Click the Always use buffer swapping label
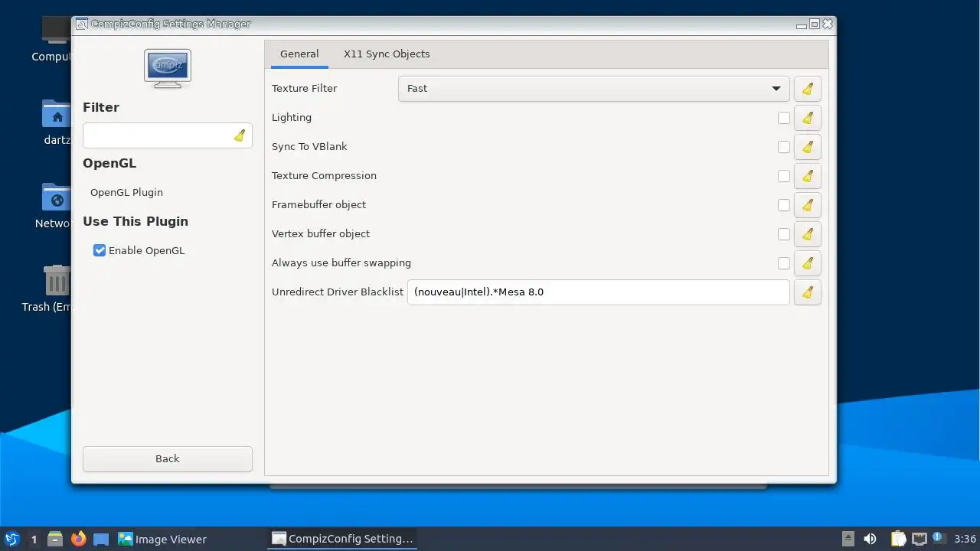980x551 pixels. click(341, 262)
